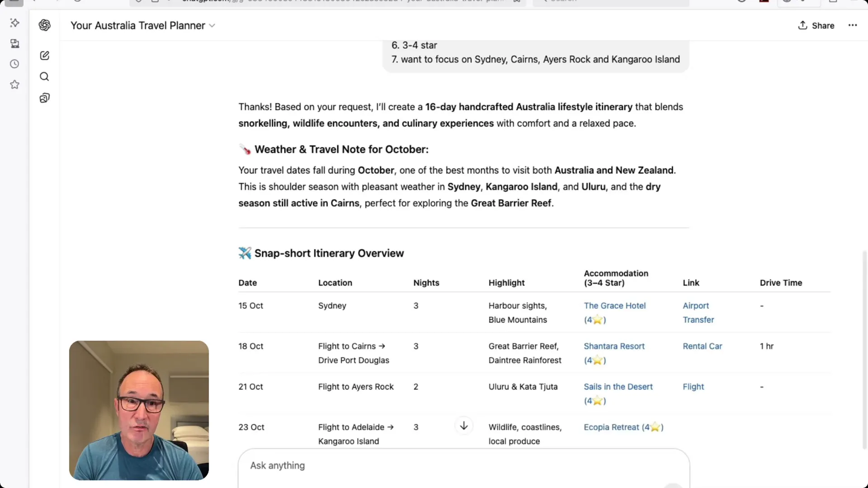This screenshot has height=488, width=868.
Task: Click the Link column header
Action: [x=691, y=283]
